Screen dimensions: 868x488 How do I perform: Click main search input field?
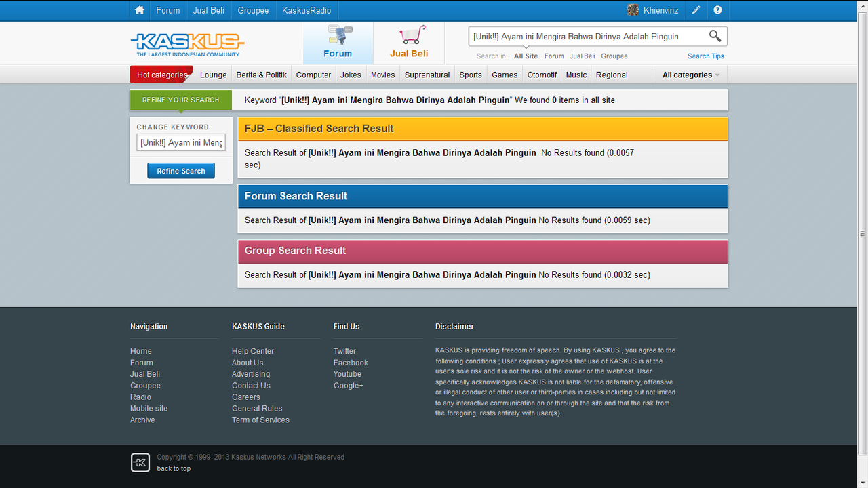(587, 37)
